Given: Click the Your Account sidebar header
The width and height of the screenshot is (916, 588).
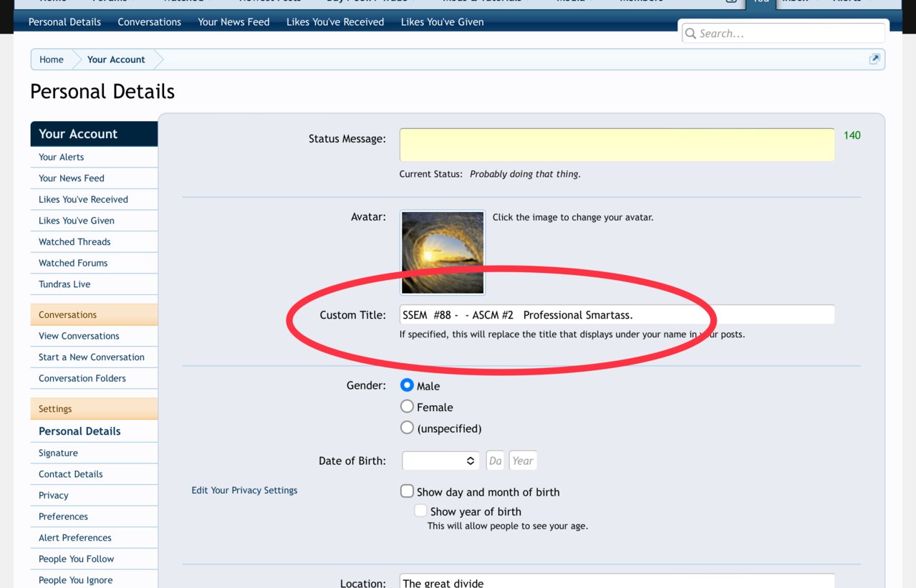Looking at the screenshot, I should point(94,134).
